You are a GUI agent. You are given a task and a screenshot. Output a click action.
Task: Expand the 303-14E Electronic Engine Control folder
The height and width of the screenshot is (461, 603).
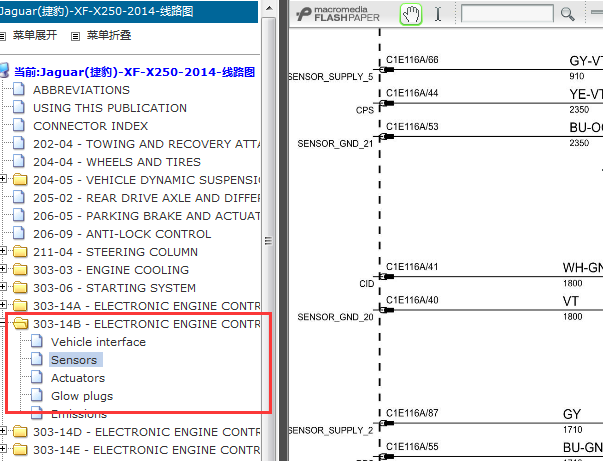(x=3, y=449)
